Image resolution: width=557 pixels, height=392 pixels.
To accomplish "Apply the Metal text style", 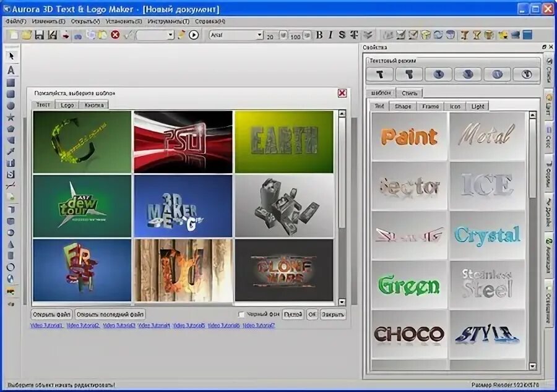I will (488, 136).
